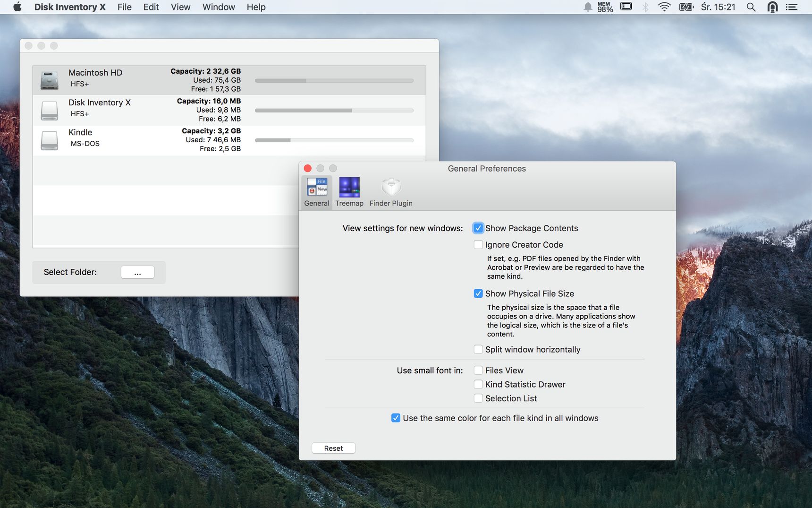The width and height of the screenshot is (812, 508).
Task: Enable small font in Files View
Action: point(478,370)
